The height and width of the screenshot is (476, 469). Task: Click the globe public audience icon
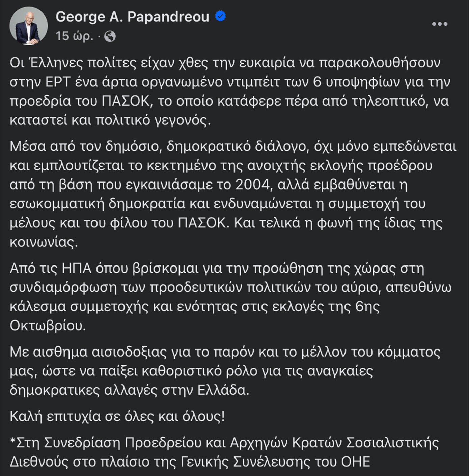tap(110, 36)
